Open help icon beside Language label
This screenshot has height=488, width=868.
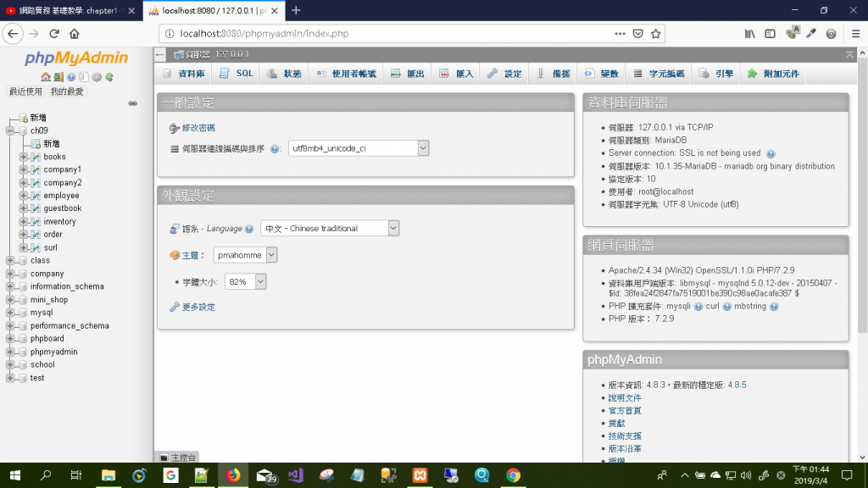(249, 229)
